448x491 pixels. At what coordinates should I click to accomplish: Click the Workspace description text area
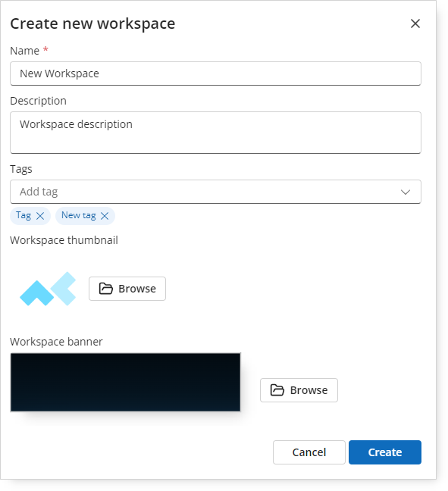215,133
